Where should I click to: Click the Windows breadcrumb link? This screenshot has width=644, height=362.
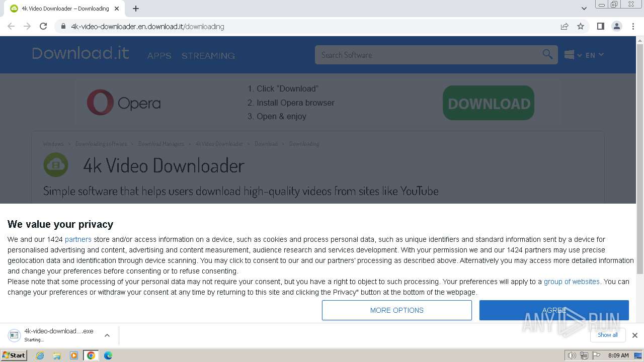pos(53,144)
